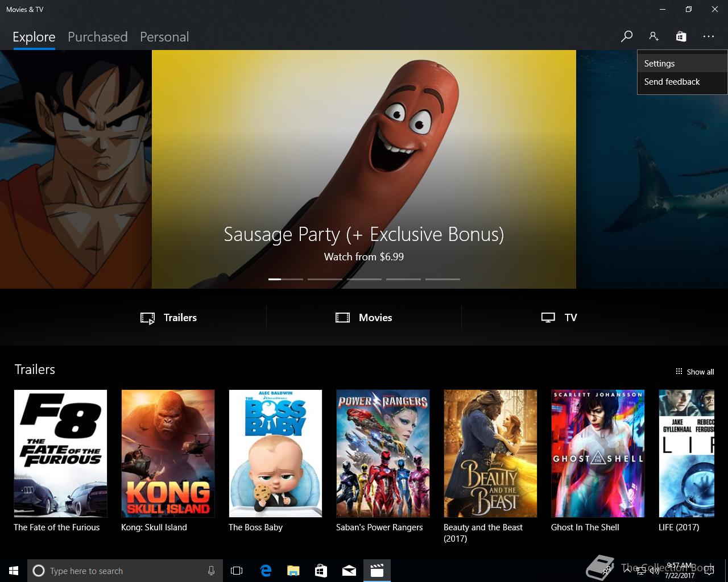This screenshot has width=728, height=582.
Task: Click The Fate of the Furious title text
Action: click(57, 527)
